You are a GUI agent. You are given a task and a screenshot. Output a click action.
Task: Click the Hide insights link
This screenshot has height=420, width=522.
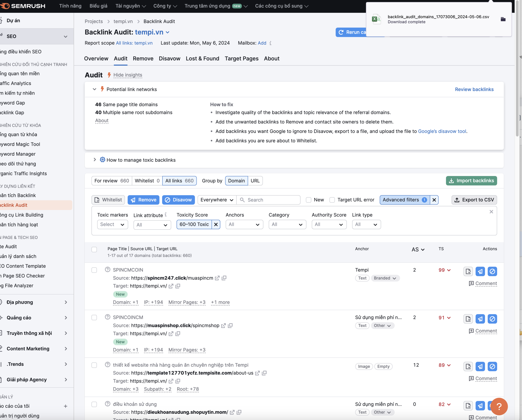click(x=128, y=75)
